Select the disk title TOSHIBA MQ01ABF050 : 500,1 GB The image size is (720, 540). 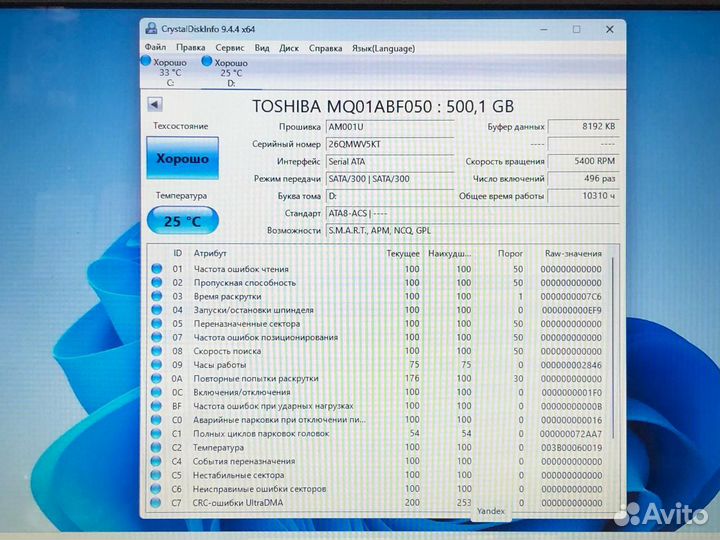pyautogui.click(x=383, y=107)
